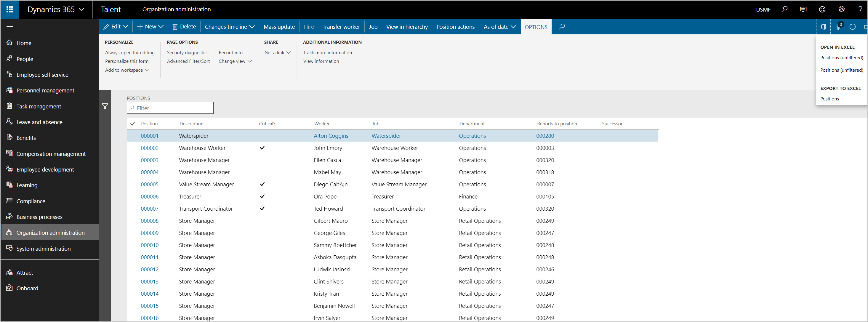Click the Organization administration menu item
Viewport: 868px width, 322px height.
[50, 232]
